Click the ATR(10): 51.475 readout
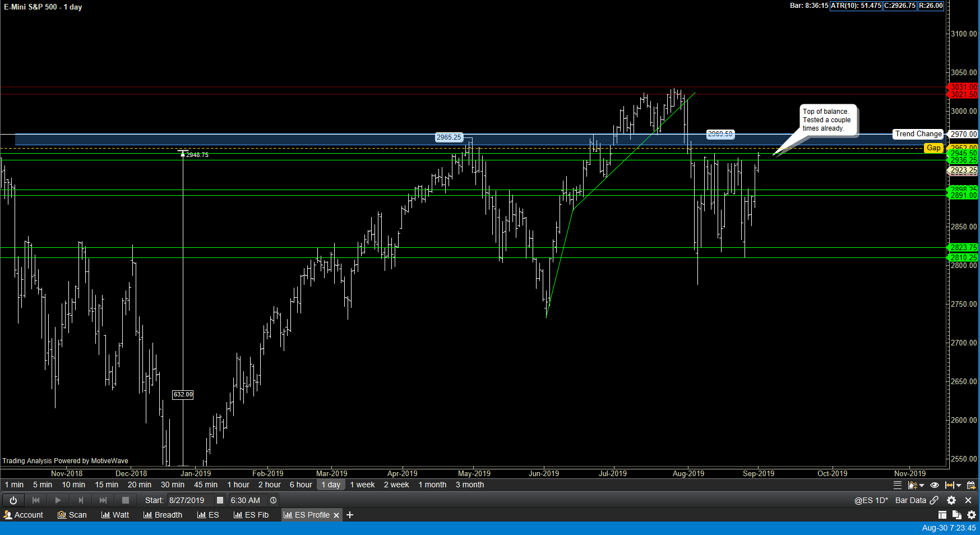This screenshot has height=535, width=980. click(x=856, y=6)
